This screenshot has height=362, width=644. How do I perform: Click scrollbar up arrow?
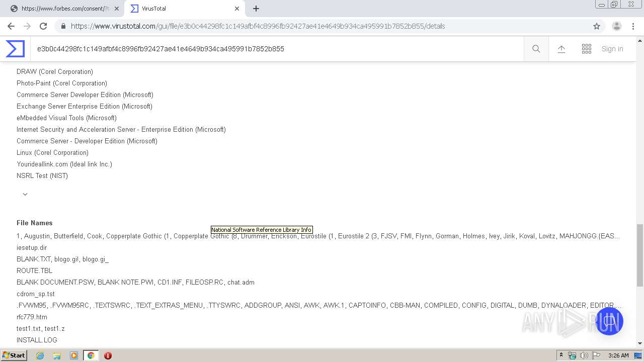pyautogui.click(x=640, y=40)
